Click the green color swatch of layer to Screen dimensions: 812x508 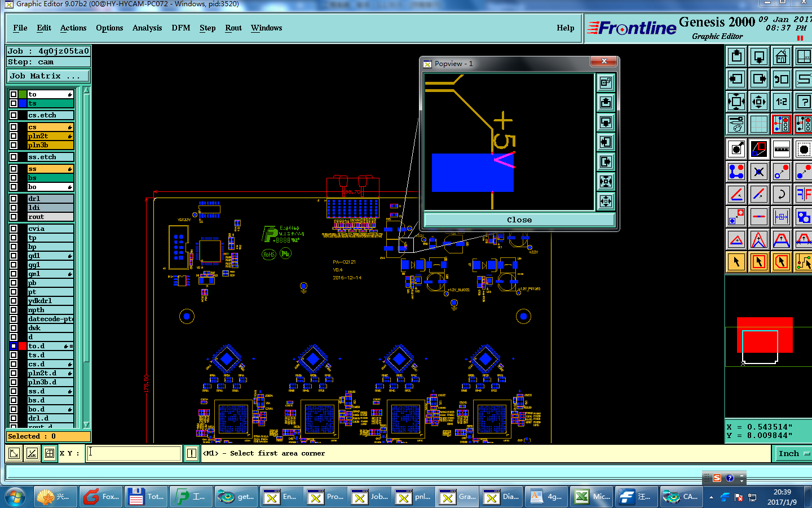pos(23,94)
